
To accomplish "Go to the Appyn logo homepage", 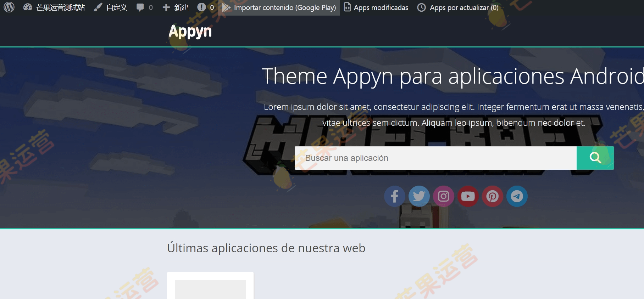I will 190,32.
